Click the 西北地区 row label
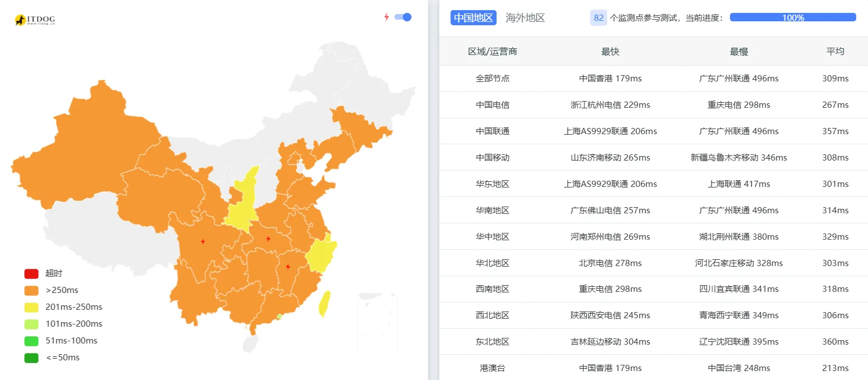Viewport: 868px width, 380px height. point(493,315)
